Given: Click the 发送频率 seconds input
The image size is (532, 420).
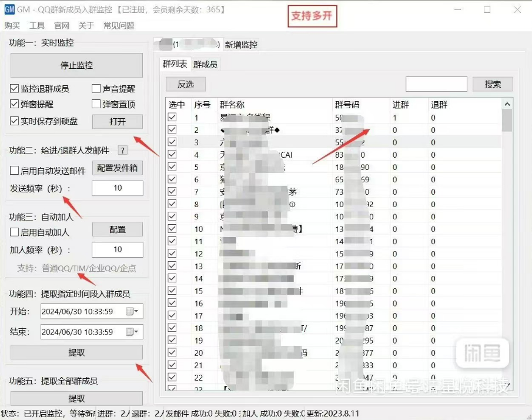Looking at the screenshot, I should 118,188.
